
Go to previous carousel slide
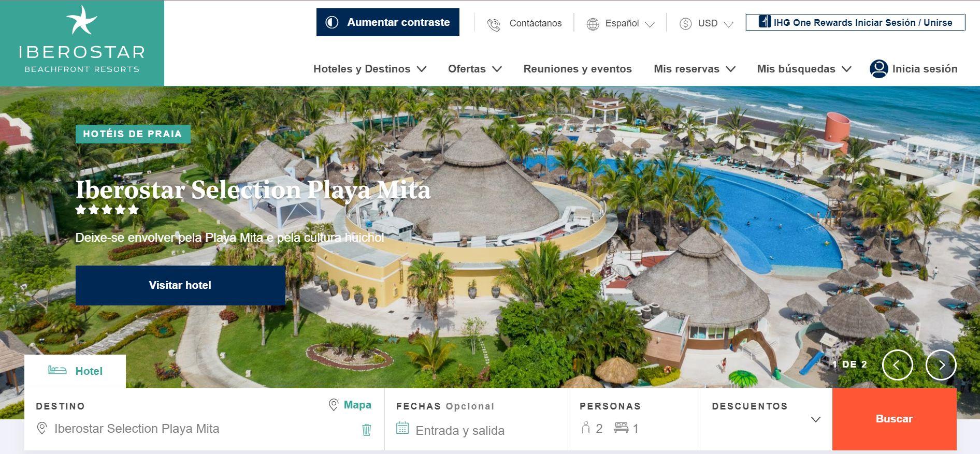tap(897, 365)
